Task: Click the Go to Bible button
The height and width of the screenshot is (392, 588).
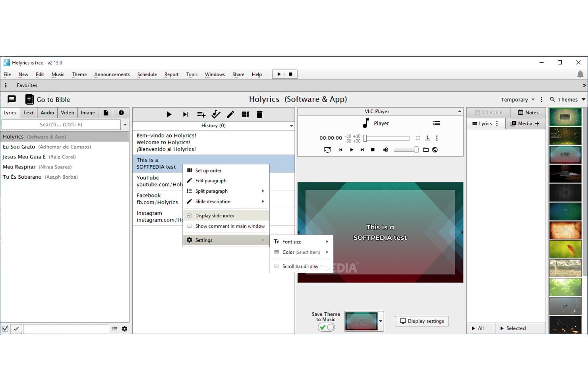Action: pyautogui.click(x=48, y=99)
